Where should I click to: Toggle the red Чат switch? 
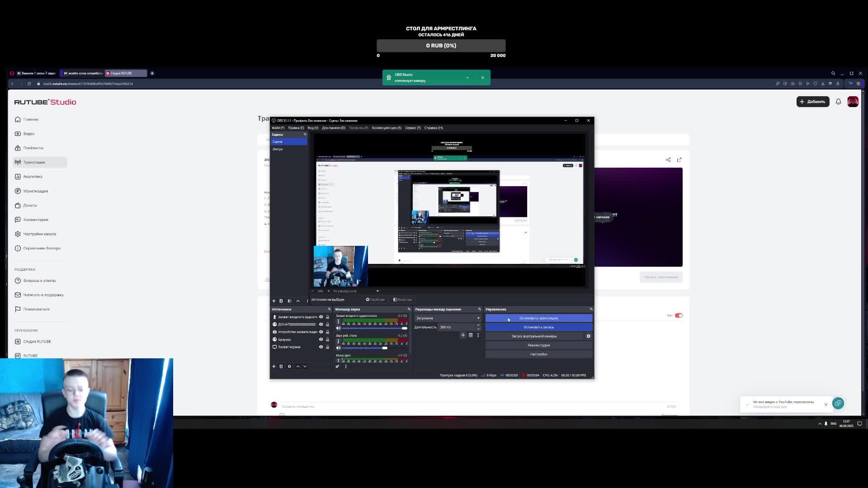pyautogui.click(x=679, y=315)
